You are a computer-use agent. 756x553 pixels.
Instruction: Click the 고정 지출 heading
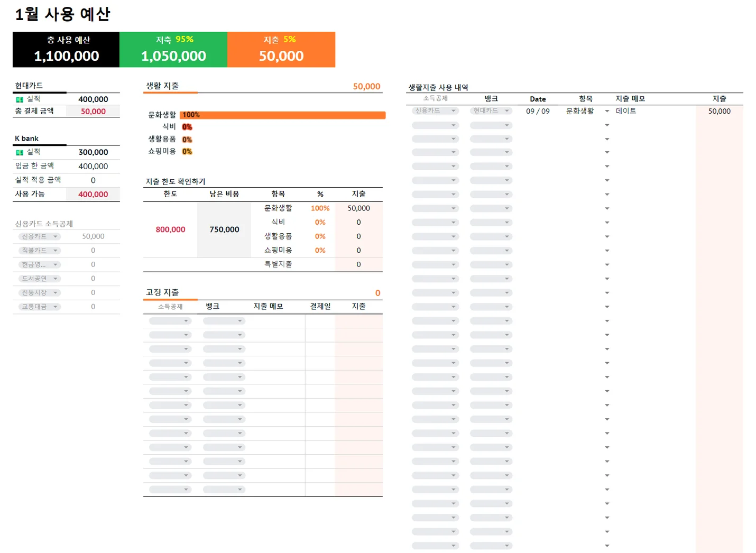coord(162,292)
